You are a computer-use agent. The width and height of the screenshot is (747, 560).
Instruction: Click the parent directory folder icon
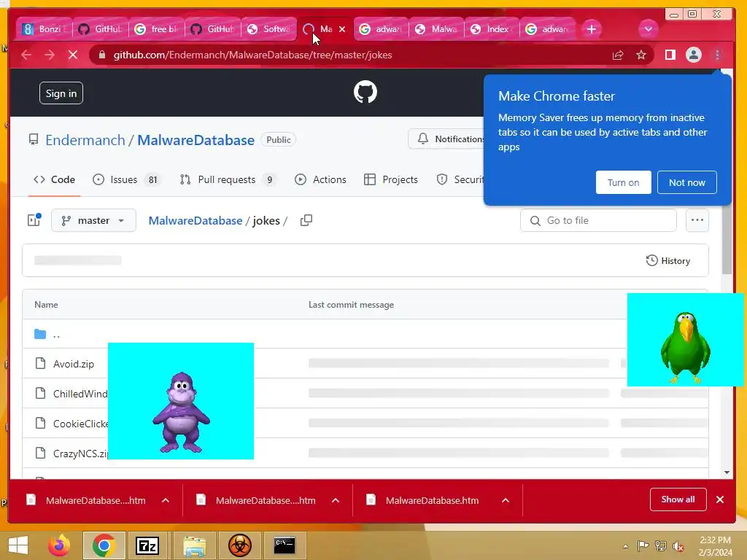[x=40, y=334]
